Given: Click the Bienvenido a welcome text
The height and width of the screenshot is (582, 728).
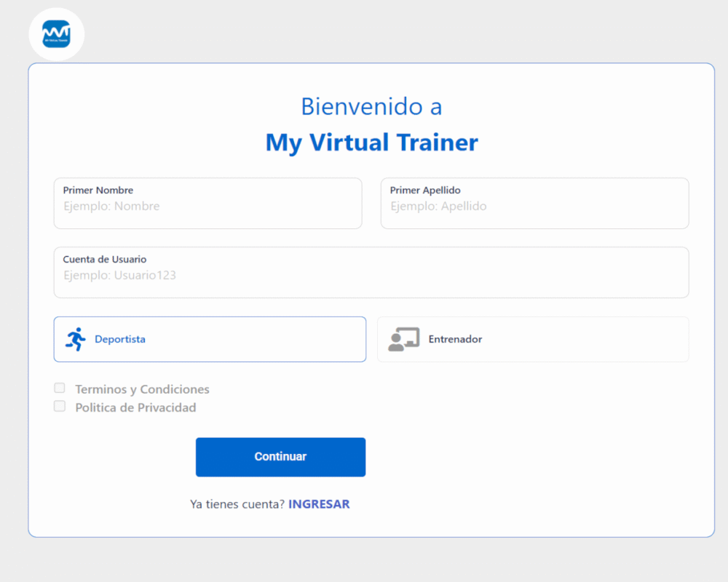Looking at the screenshot, I should tap(371, 106).
